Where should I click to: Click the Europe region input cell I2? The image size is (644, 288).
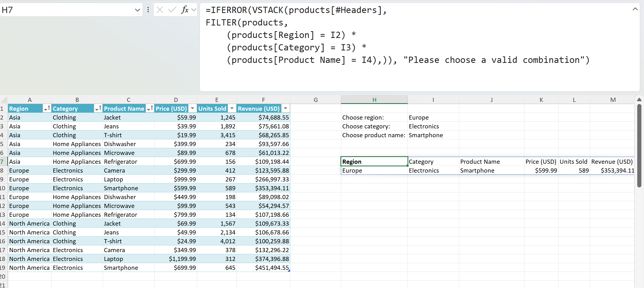[433, 117]
